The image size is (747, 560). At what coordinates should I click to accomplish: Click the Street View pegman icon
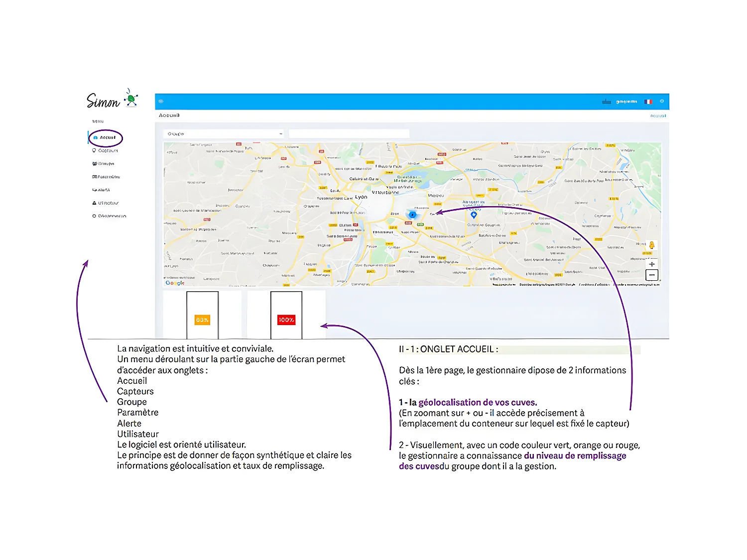[651, 245]
